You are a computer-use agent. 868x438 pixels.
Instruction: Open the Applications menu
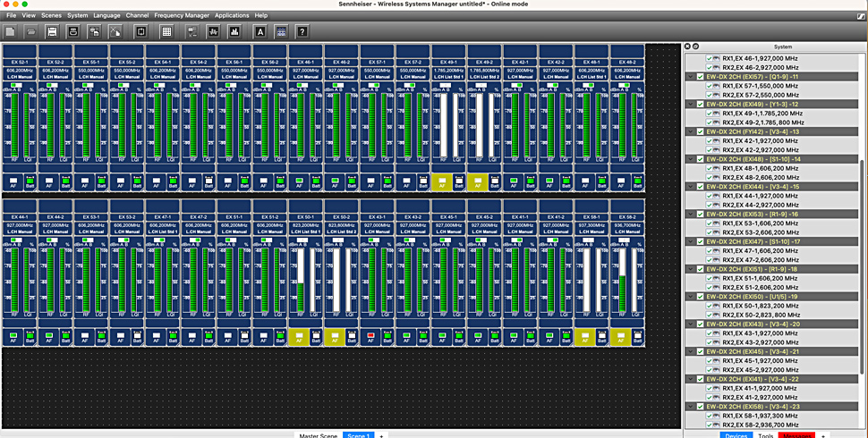click(x=232, y=15)
